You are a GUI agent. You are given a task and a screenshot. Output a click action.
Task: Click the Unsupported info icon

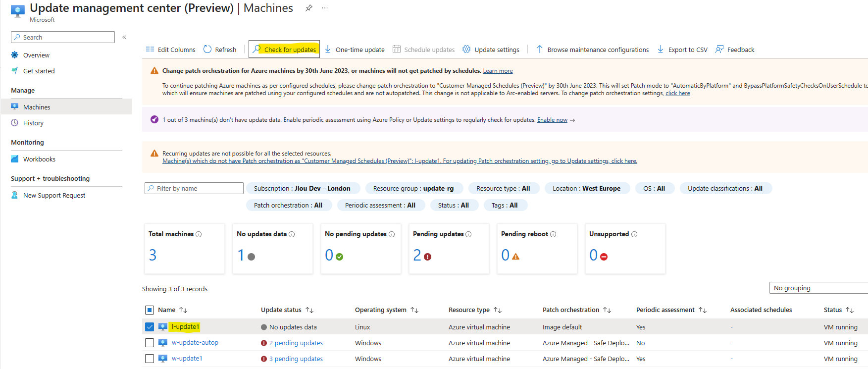point(634,234)
